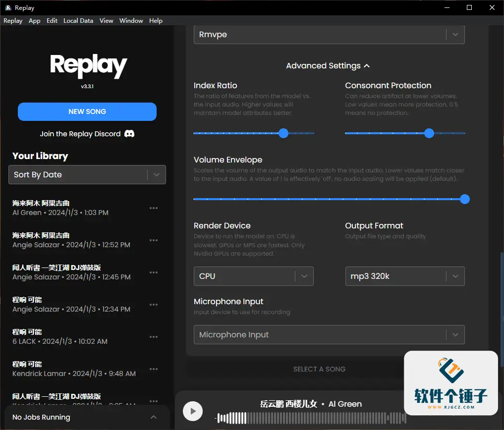The height and width of the screenshot is (430, 504).
Task: Open options for 6 LACK song entry
Action: [154, 336]
